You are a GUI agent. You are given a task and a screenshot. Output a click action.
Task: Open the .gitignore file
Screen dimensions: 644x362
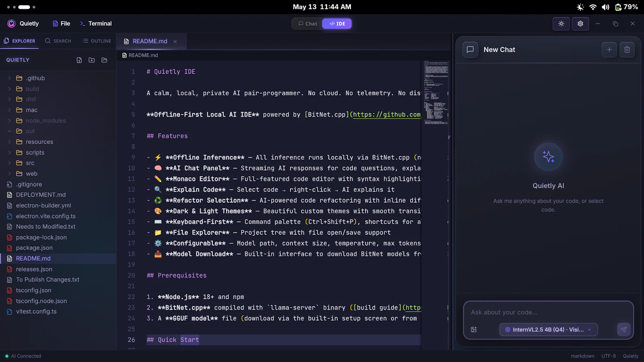58,184
